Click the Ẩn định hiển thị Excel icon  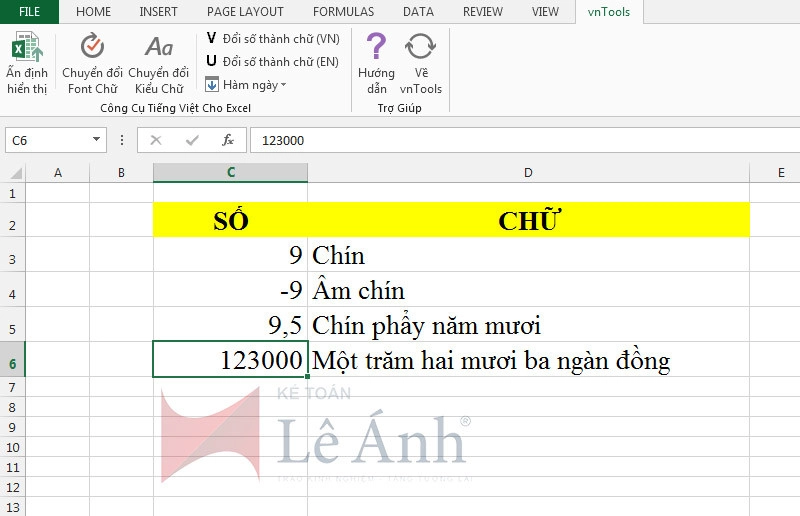point(27,62)
